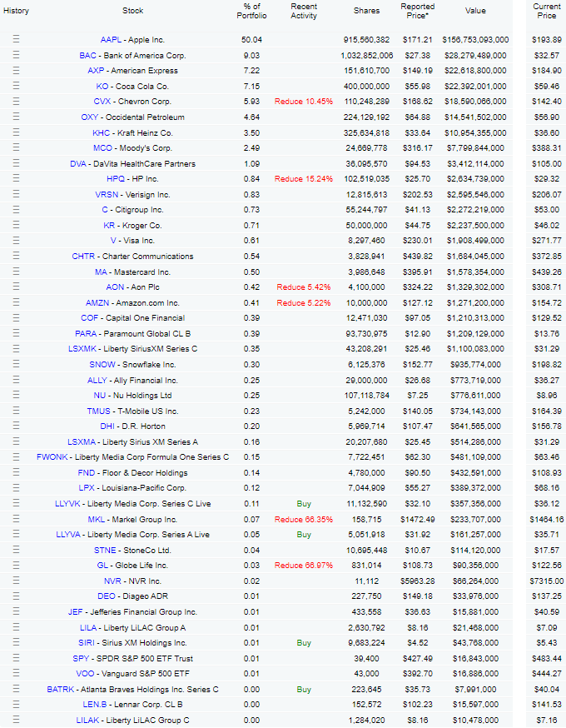The width and height of the screenshot is (566, 728).
Task: Open history icon for Chevron Corp. row
Action: (17, 102)
